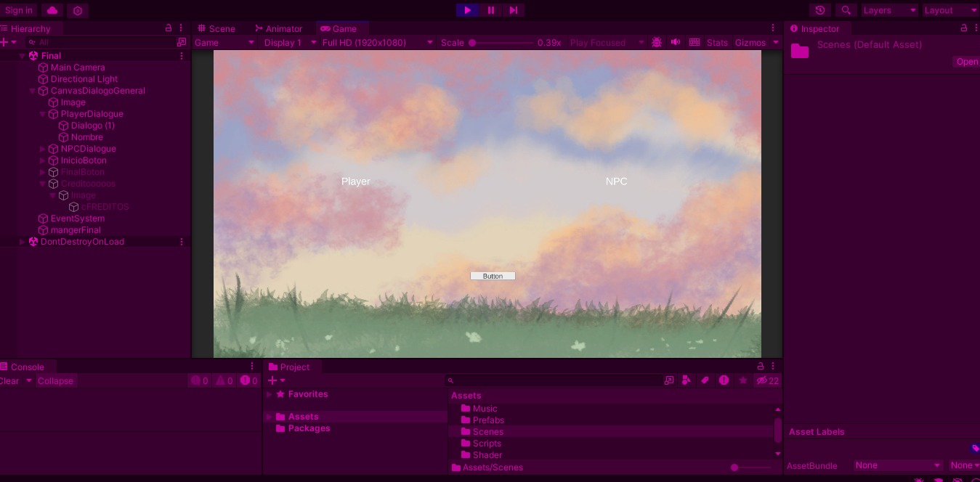Open Hierarchy search in new window icon
Viewport: 980px width, 482px height.
(182, 42)
